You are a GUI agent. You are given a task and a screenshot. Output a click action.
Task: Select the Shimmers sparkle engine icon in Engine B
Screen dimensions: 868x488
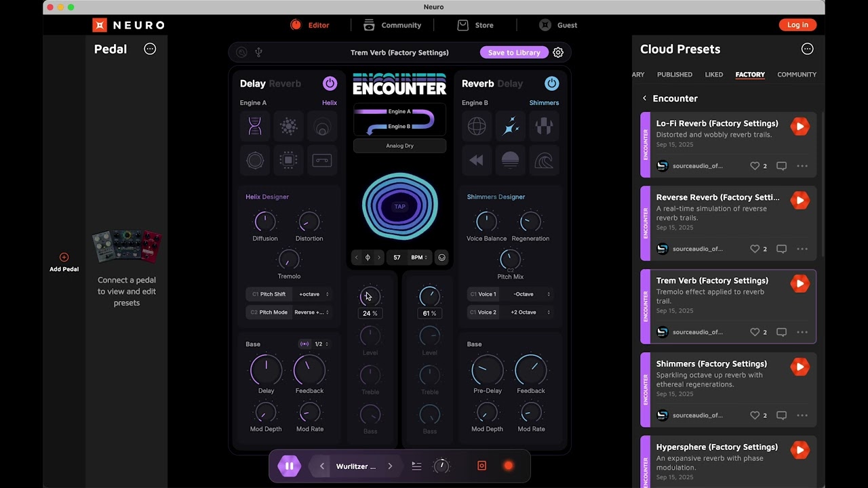511,126
